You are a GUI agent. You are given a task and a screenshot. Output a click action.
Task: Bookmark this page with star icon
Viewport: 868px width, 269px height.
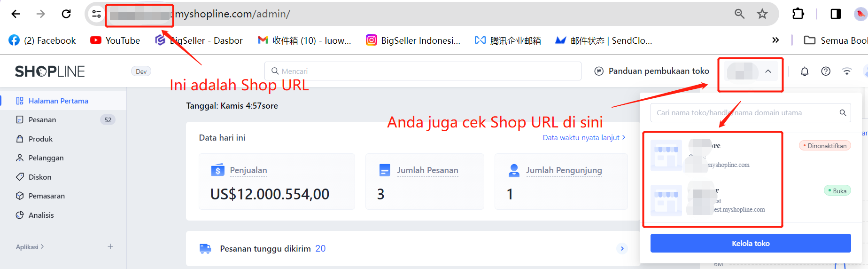pyautogui.click(x=762, y=14)
